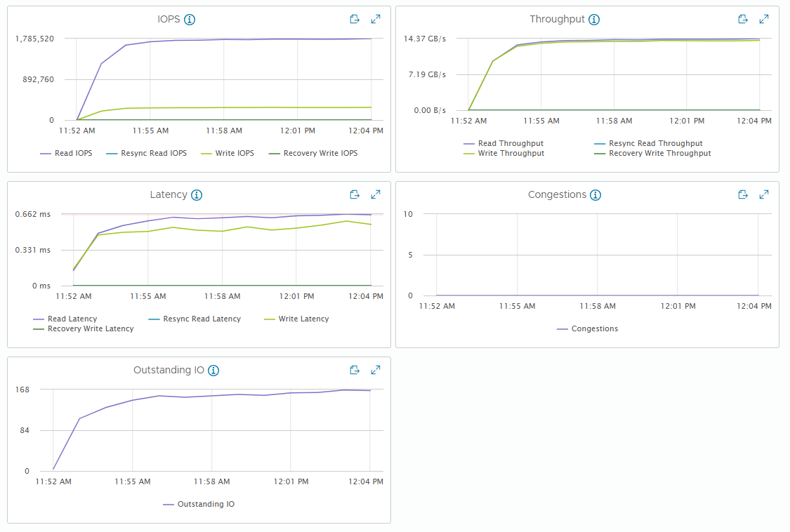Enlarge the Congestions chart
This screenshot has width=790, height=532.
click(764, 194)
